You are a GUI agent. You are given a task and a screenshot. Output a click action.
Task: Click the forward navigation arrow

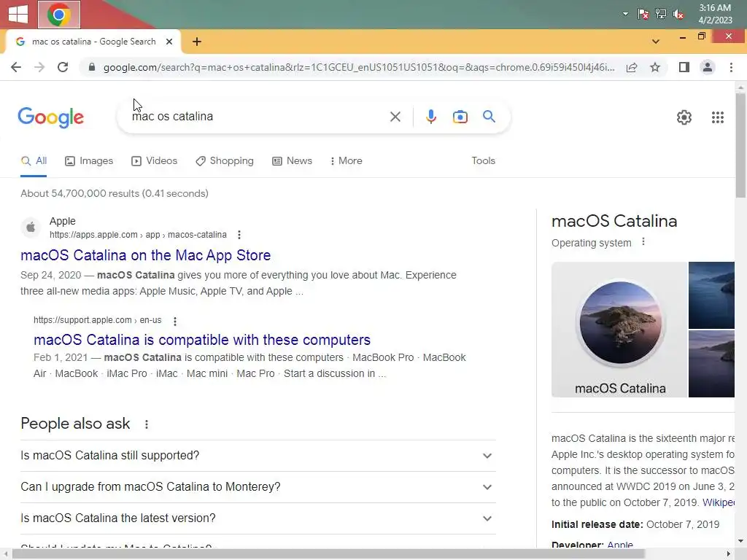(39, 67)
